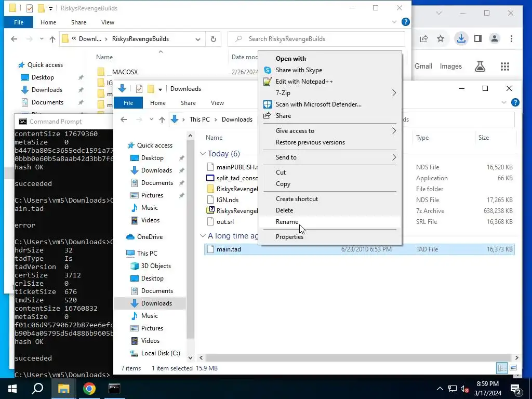Open the __MACOSX folder

(x=122, y=72)
